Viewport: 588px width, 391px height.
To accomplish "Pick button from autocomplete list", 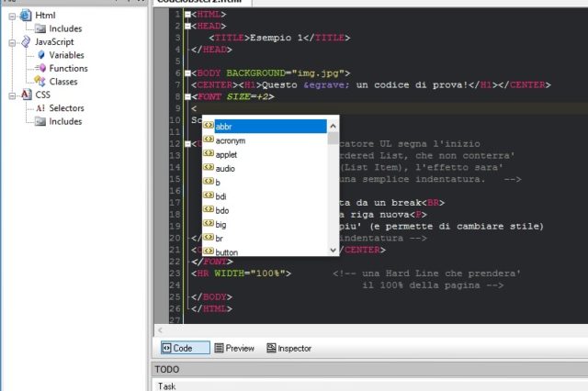I will click(227, 252).
